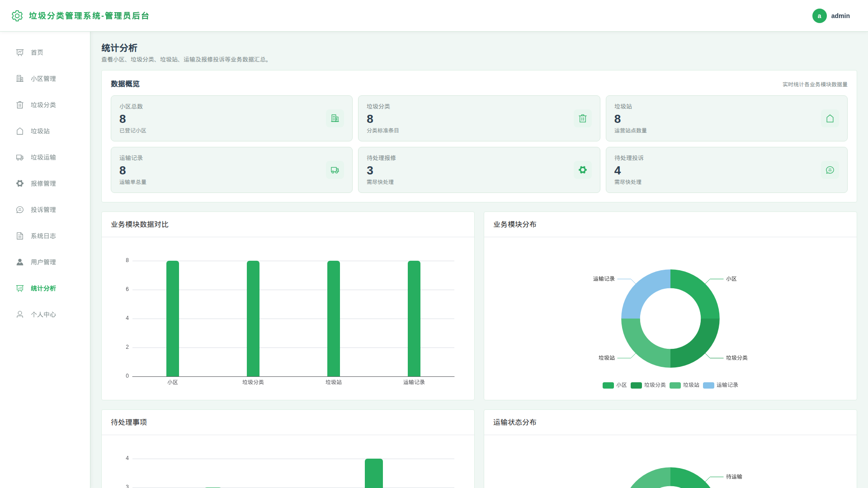Open 用户管理 menu item
The height and width of the screenshot is (488, 868).
point(45,262)
